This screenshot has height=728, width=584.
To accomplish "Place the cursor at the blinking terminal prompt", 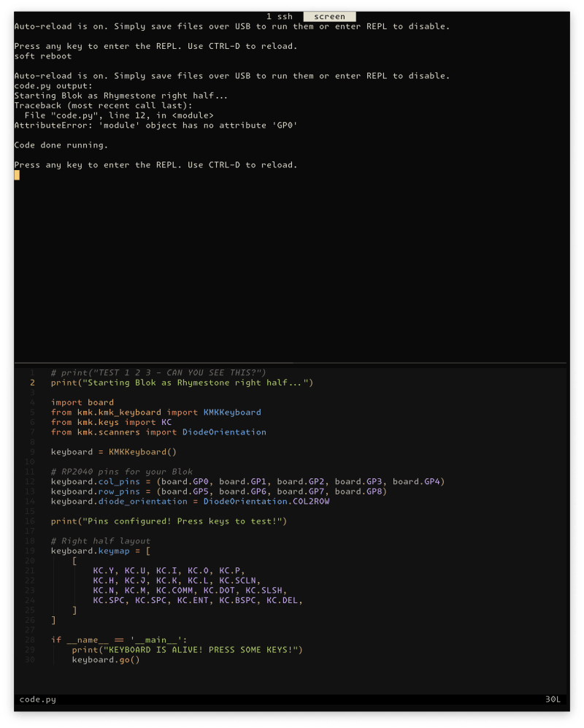I will (x=16, y=175).
